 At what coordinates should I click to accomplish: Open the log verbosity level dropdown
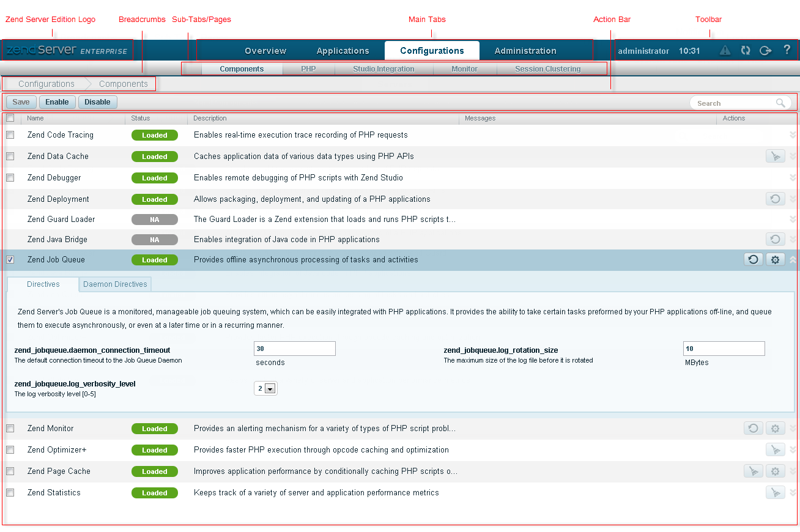(x=270, y=389)
